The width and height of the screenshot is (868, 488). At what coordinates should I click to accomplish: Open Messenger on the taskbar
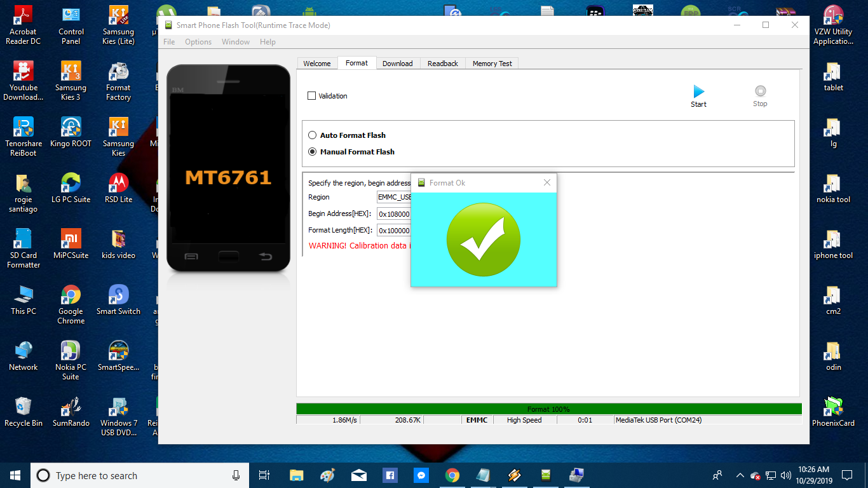(421, 475)
